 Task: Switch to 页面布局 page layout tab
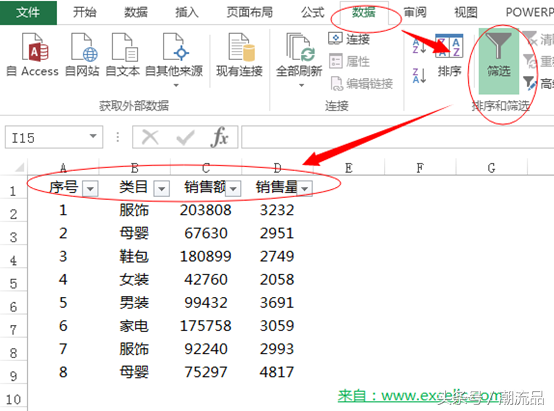pos(250,13)
